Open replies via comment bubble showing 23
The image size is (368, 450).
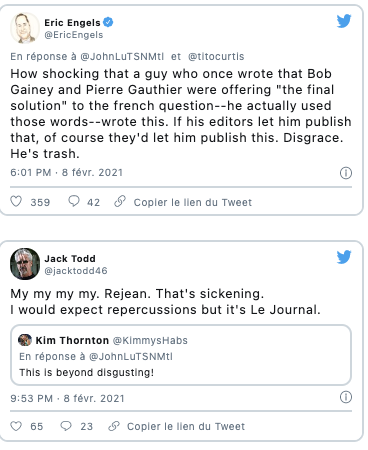(x=66, y=426)
